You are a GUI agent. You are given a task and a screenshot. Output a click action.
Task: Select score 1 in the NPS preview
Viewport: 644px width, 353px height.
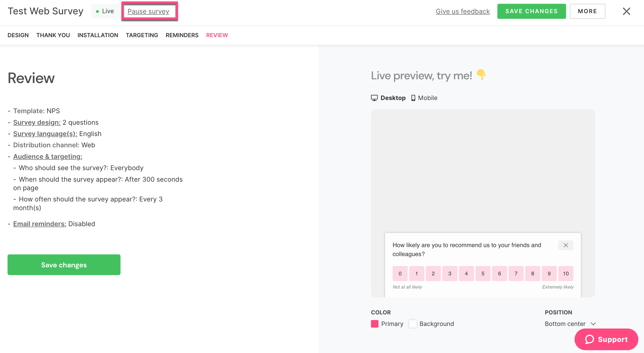416,273
